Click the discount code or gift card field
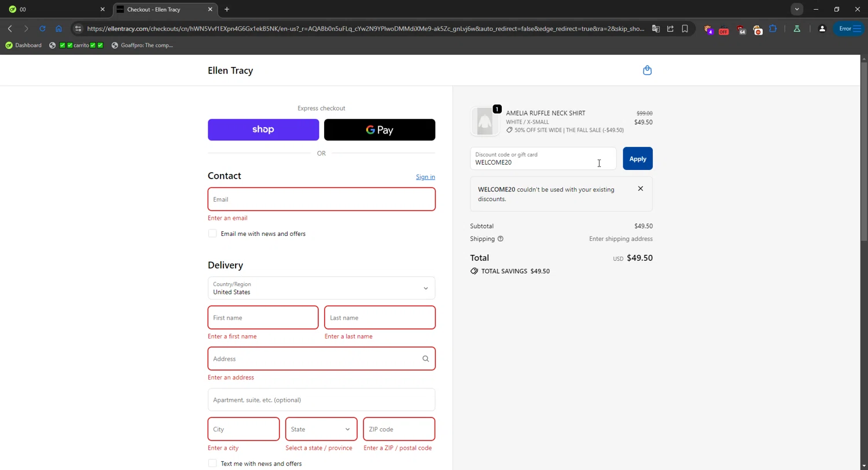868x470 pixels. tap(543, 158)
